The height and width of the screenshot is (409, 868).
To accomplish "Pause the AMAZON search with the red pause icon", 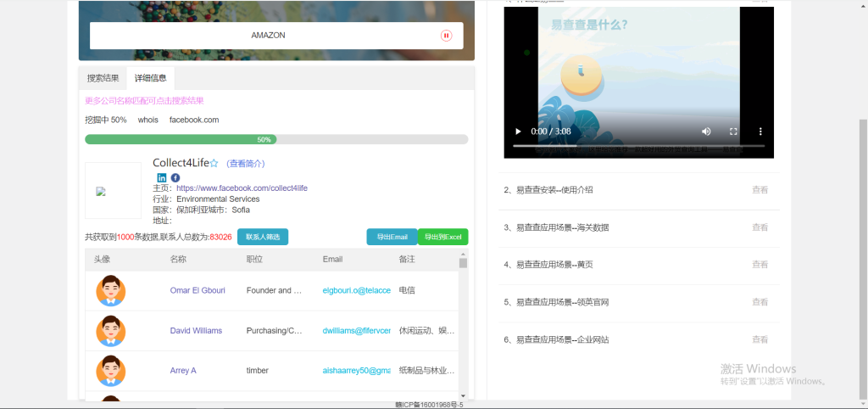I will 446,36.
